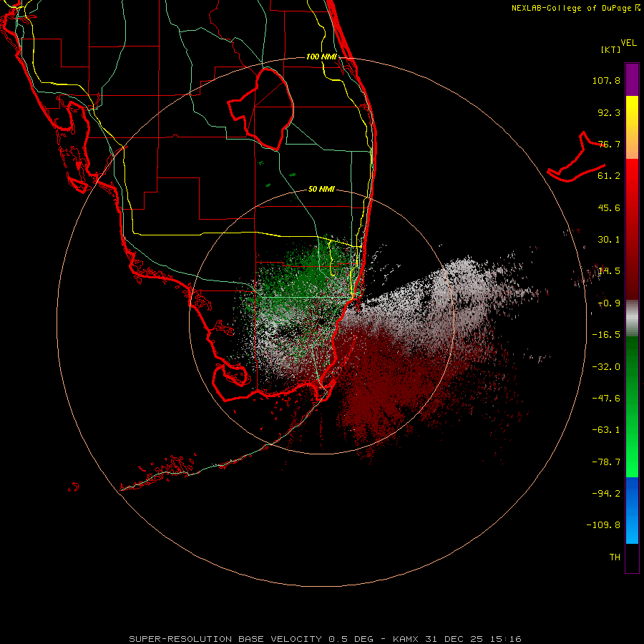Click the -16.5 velocity scale value
Viewport: 644px width, 644px height.
606,335
